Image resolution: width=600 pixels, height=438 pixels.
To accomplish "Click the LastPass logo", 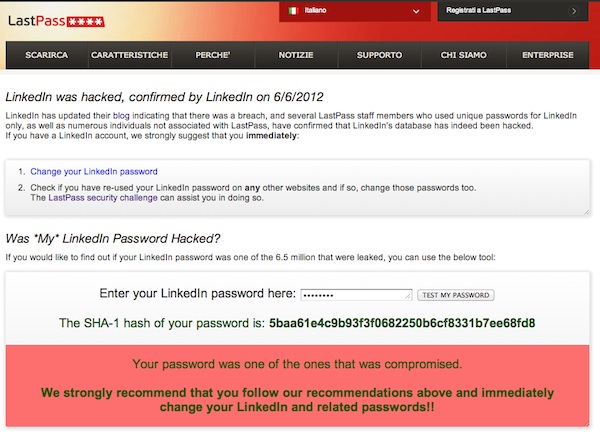I will click(x=56, y=21).
